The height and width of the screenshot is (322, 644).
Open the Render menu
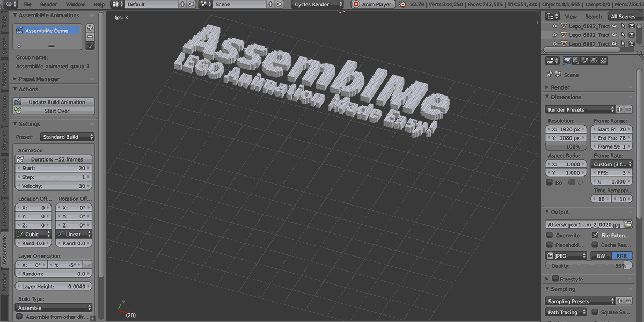(x=49, y=4)
